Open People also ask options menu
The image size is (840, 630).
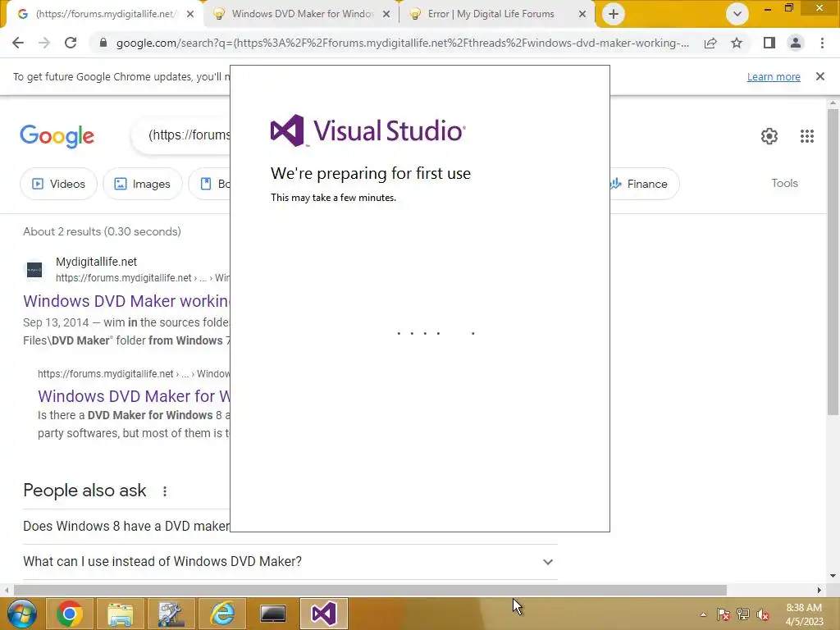click(165, 491)
